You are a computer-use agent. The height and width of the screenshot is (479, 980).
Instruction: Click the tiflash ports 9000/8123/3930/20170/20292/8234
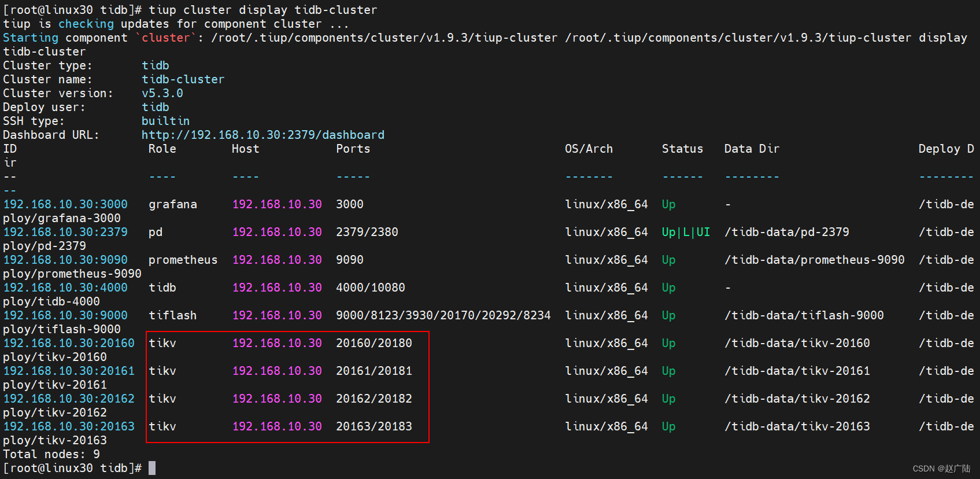(443, 315)
